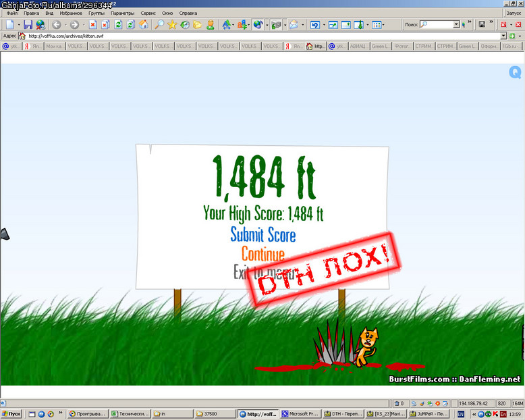Click the History clock icon
The height and width of the screenshot is (420, 525).
coord(185,25)
